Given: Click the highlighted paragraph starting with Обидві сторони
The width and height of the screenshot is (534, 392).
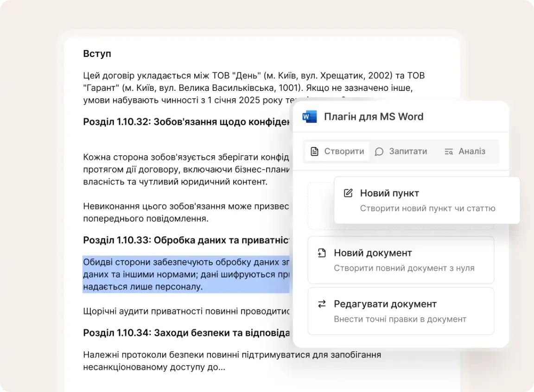Looking at the screenshot, I should point(185,274).
